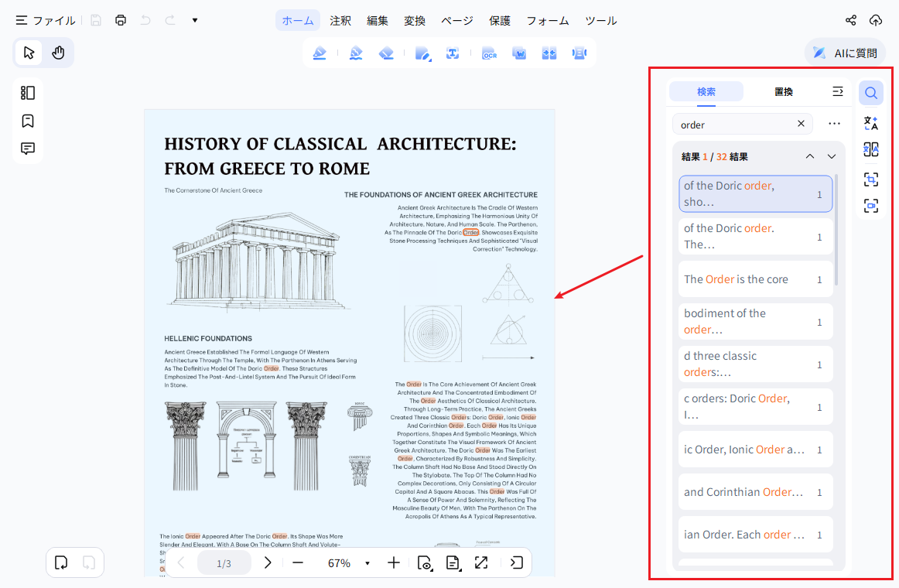The width and height of the screenshot is (899, 588).
Task: Switch to the 注釈 tab
Action: 340,21
